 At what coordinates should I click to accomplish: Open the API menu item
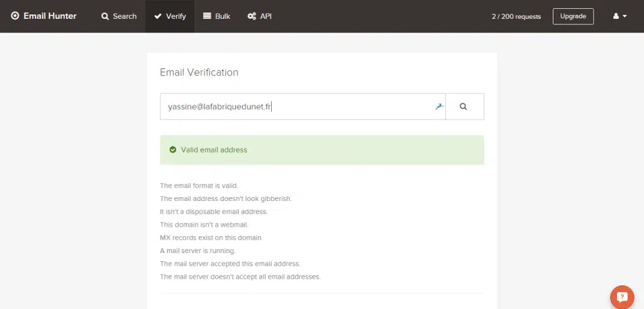pyautogui.click(x=266, y=16)
